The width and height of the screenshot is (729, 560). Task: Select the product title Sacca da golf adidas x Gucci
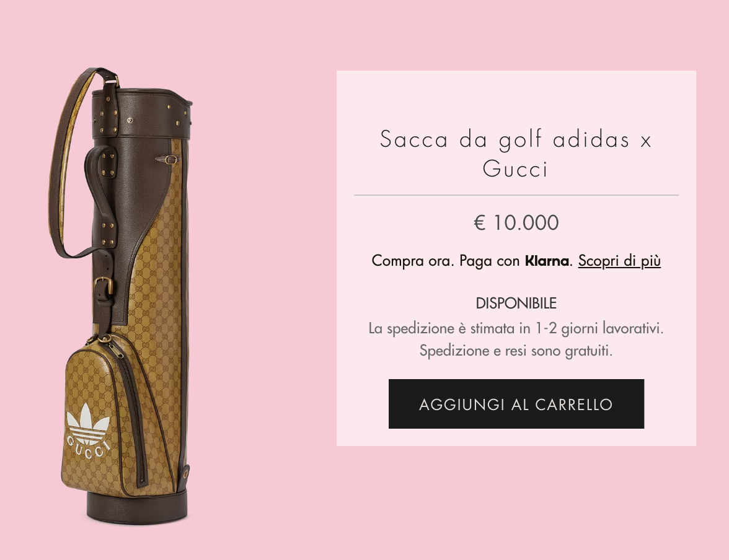(516, 154)
